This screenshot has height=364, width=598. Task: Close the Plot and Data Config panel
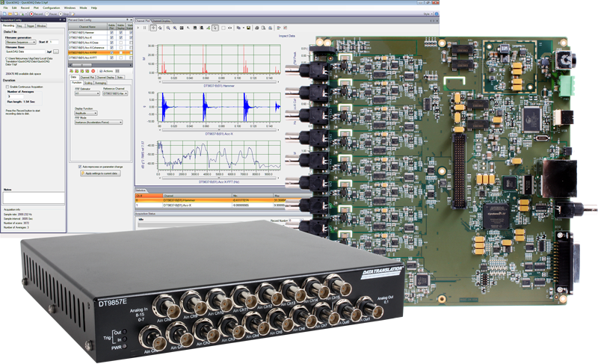pos(132,20)
